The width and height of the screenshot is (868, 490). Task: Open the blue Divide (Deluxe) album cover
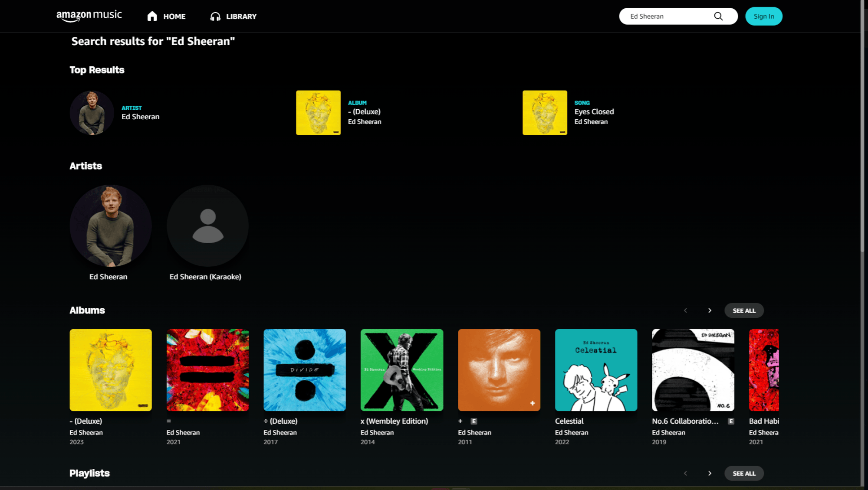coord(305,370)
